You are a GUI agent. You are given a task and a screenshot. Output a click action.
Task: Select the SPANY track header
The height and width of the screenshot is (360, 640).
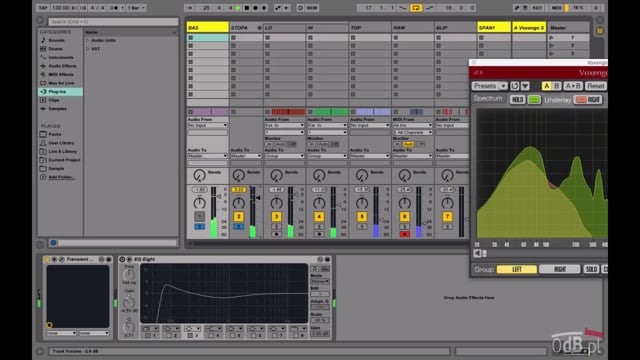[494, 27]
